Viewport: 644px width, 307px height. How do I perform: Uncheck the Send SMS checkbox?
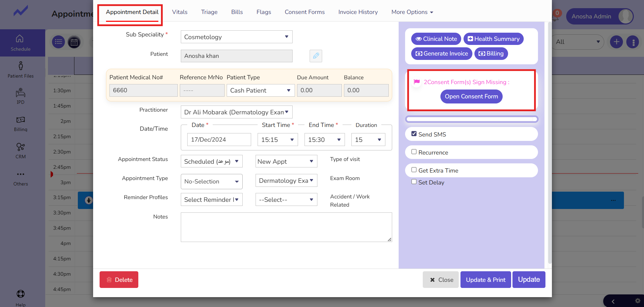coord(414,134)
